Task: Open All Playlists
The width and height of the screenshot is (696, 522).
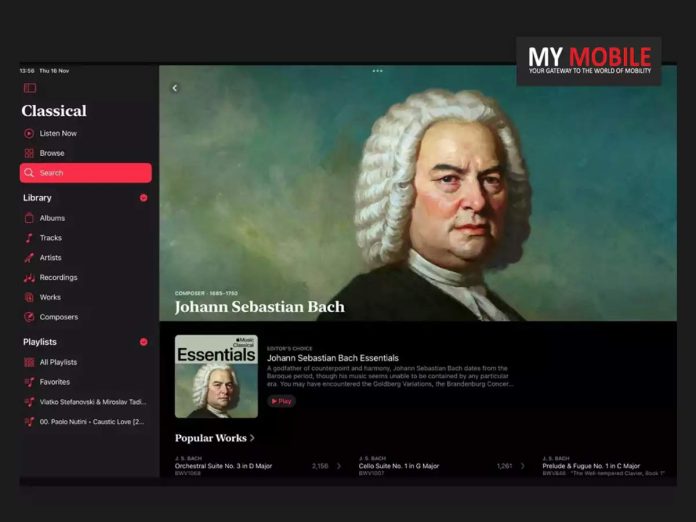Action: click(58, 362)
